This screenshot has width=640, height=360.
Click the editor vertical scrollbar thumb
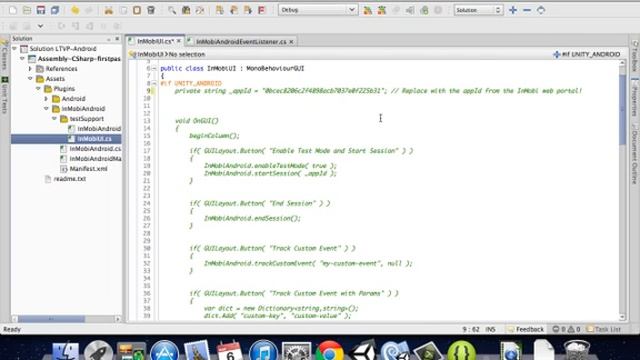[x=622, y=109]
